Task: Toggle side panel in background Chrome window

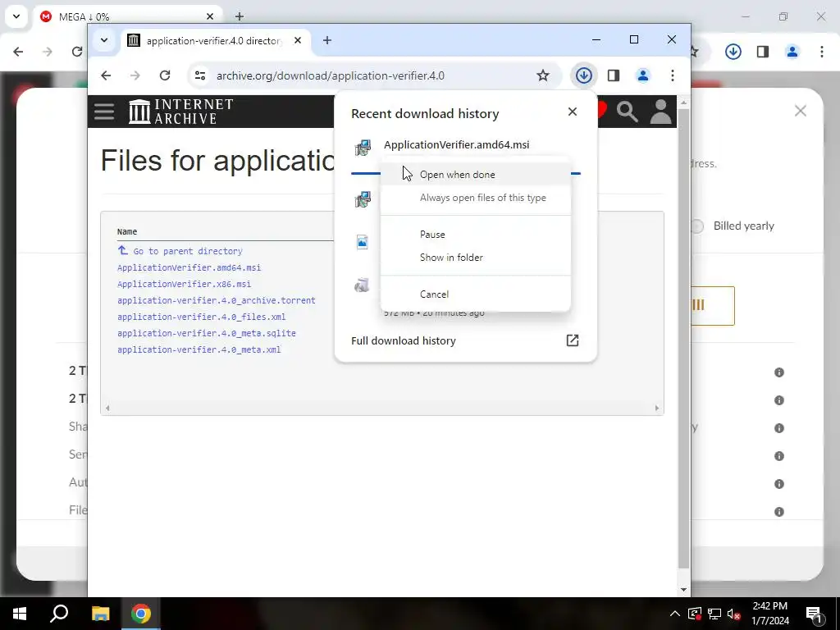Action: pos(763,52)
